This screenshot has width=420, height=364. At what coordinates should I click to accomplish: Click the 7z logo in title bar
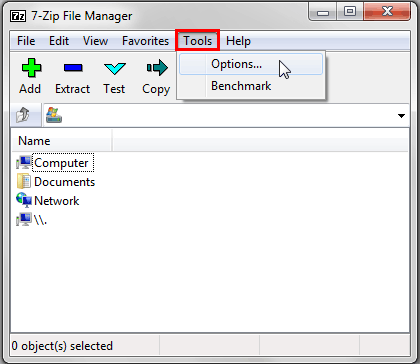18,16
